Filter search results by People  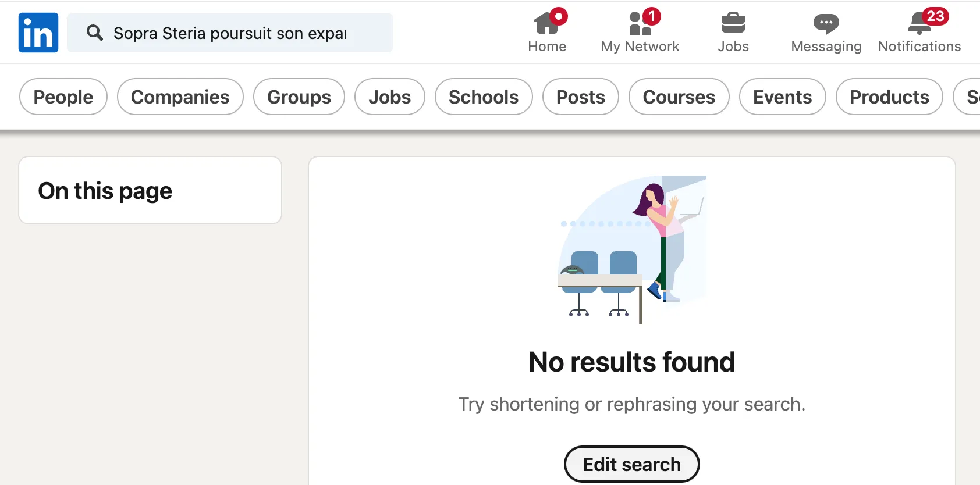point(63,97)
